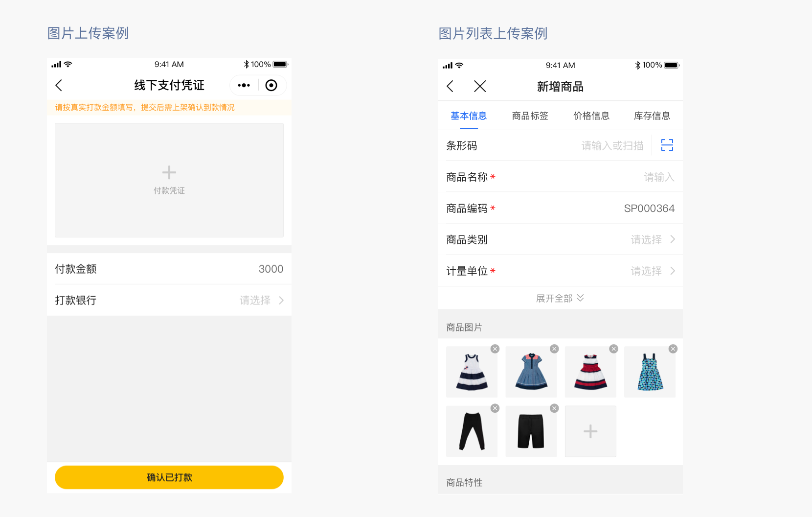This screenshot has height=517, width=812.
Task: Remove the white striped dress image
Action: point(495,349)
